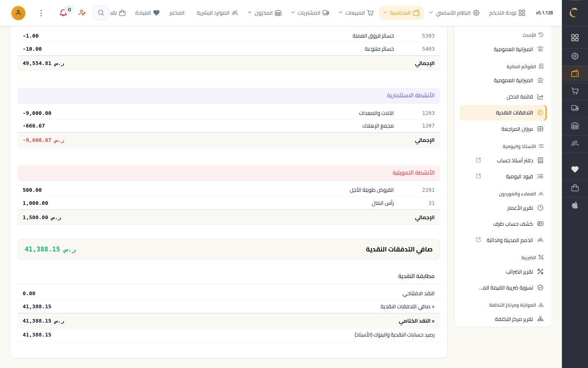Select التدفقات النقدية in the reports sidebar
This screenshot has width=588, height=368.
pyautogui.click(x=503, y=113)
